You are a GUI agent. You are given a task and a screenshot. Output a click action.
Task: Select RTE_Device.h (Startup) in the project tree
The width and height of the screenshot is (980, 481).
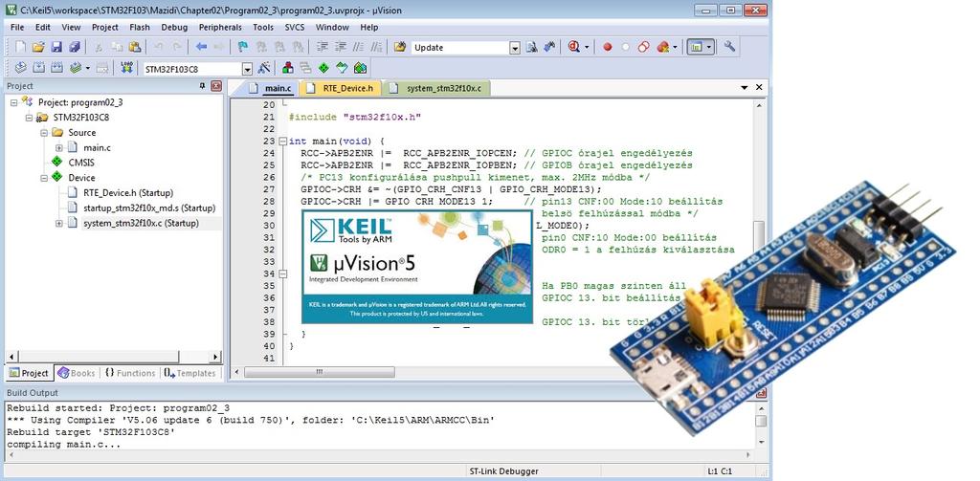pos(128,193)
